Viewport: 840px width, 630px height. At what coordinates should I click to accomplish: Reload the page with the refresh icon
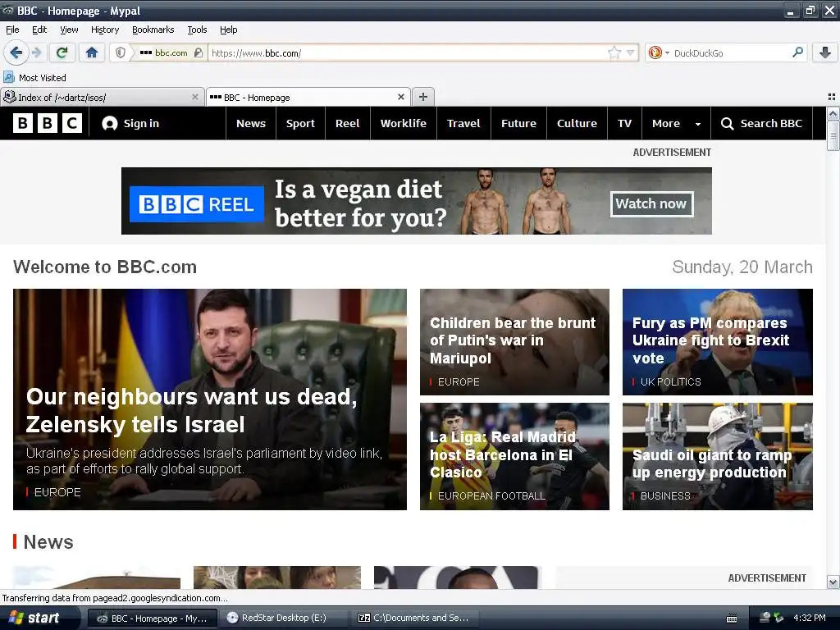tap(62, 52)
